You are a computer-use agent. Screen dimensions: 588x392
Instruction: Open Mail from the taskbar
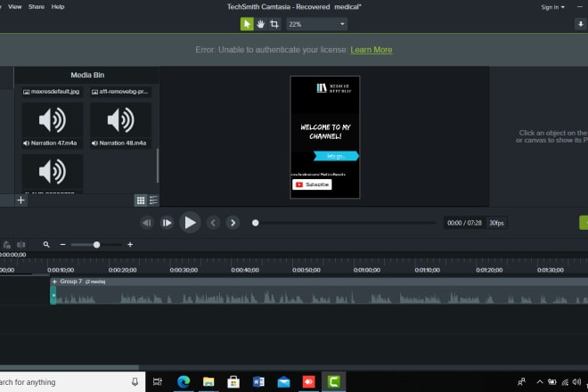tap(283, 382)
